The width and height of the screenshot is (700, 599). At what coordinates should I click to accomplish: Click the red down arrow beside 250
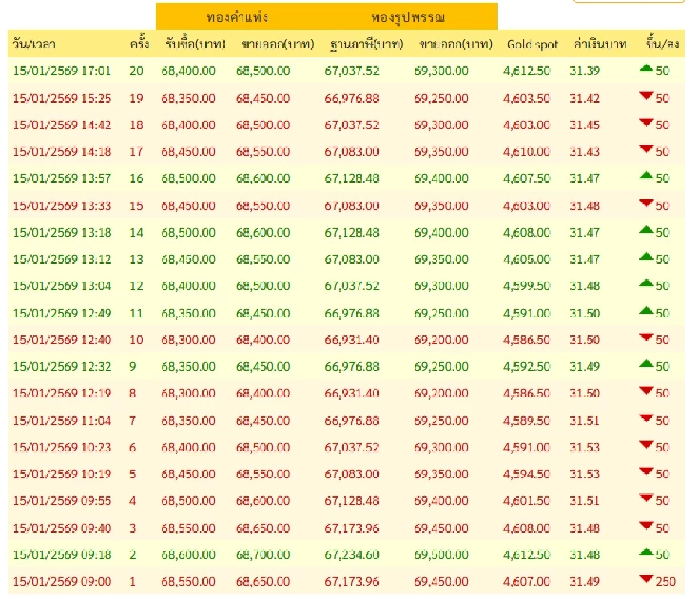(646, 579)
